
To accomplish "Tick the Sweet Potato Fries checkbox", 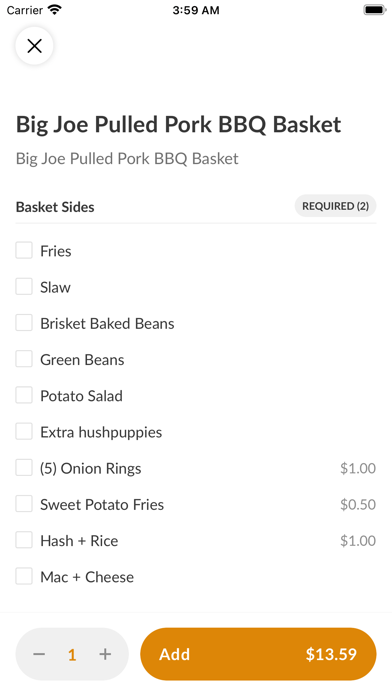I will click(x=24, y=504).
